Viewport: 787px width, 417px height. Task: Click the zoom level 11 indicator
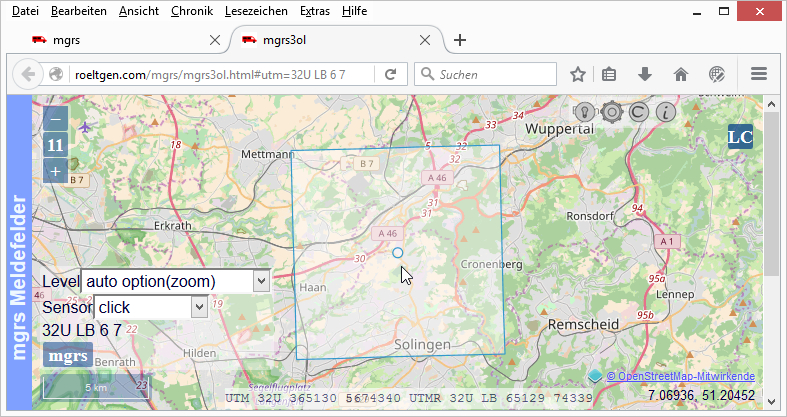(55, 146)
